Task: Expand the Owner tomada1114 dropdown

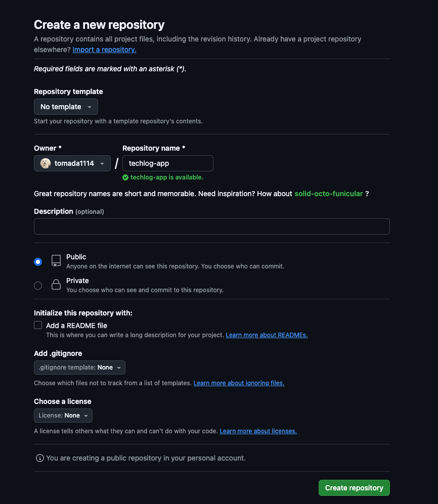Action: click(x=72, y=163)
